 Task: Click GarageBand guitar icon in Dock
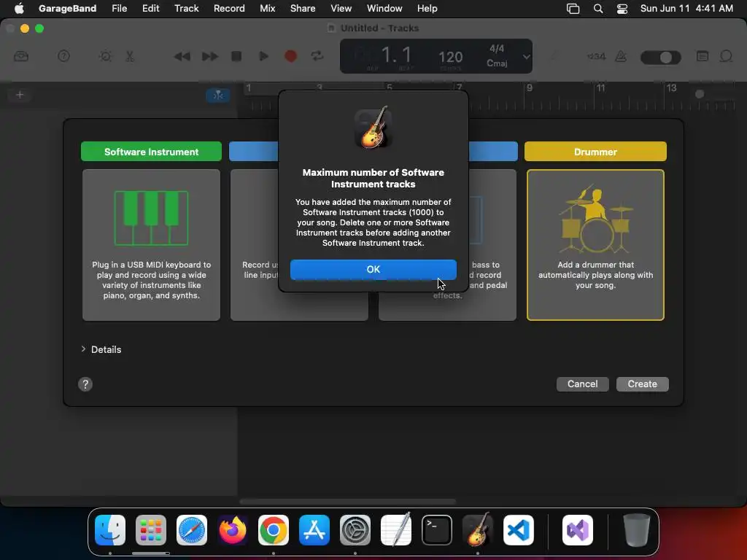click(x=478, y=530)
